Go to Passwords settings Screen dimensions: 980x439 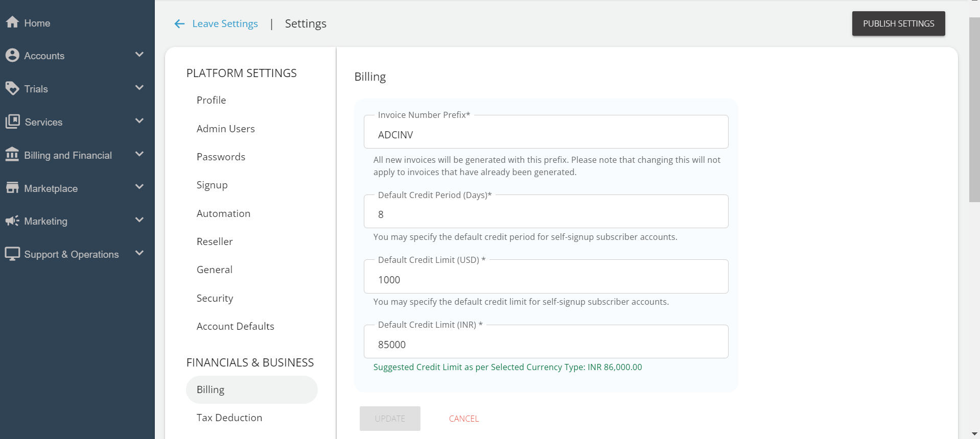tap(221, 157)
